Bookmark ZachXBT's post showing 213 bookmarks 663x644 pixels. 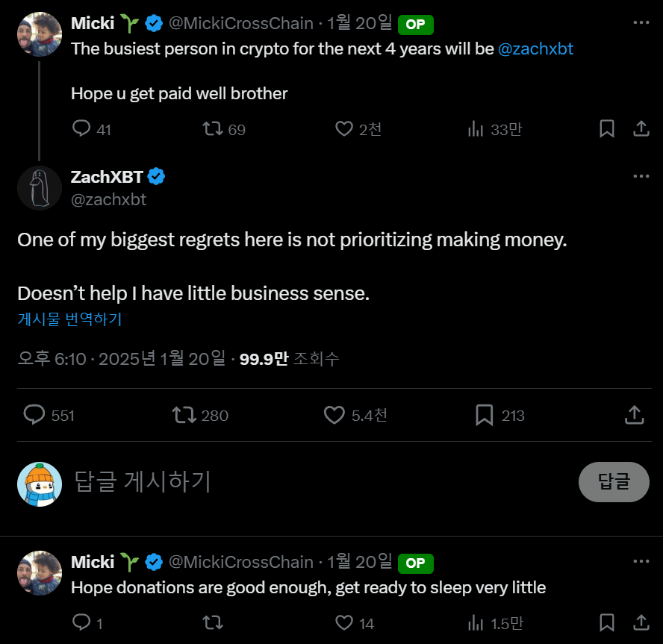click(485, 415)
